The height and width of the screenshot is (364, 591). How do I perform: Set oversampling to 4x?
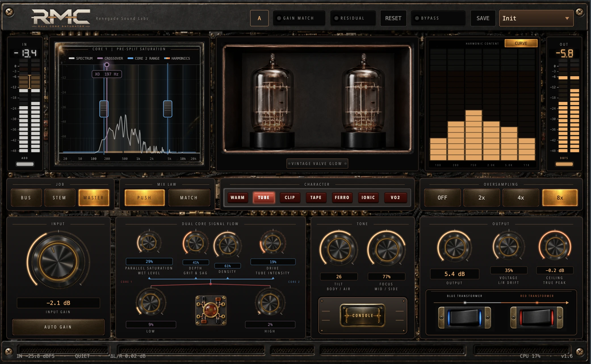521,198
